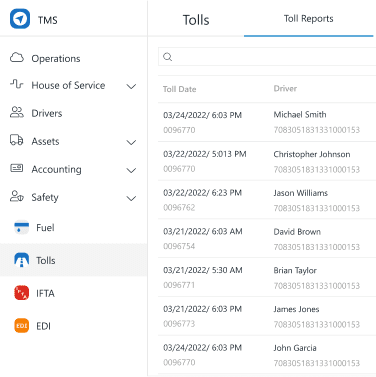
Task: Click the date 03/21/2022/ 5:30 AM
Action: pyautogui.click(x=203, y=270)
